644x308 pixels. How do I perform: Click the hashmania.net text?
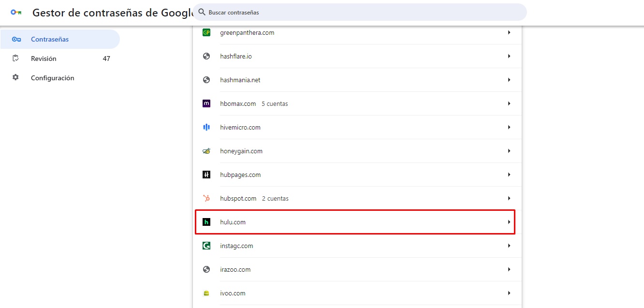coord(240,80)
